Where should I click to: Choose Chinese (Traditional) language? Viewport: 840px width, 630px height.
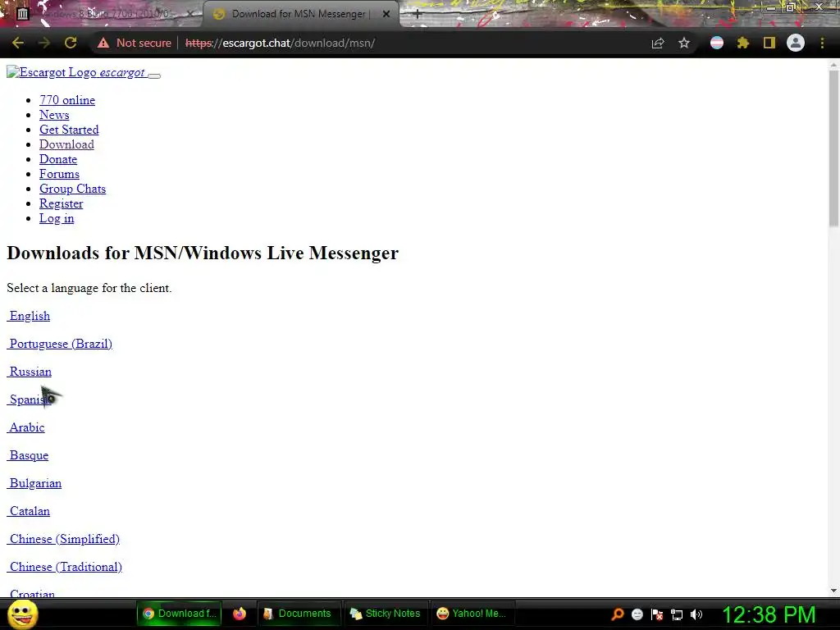click(x=64, y=567)
